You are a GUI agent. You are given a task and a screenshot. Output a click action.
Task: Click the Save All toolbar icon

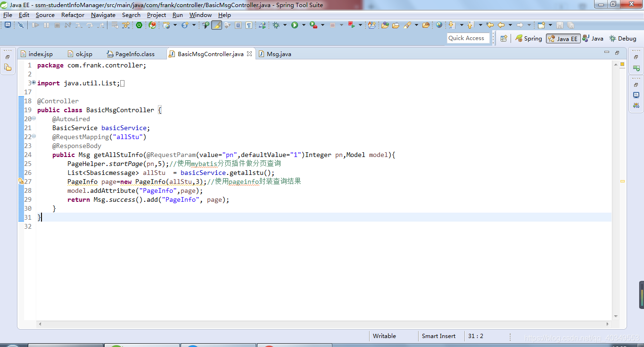tap(570, 25)
